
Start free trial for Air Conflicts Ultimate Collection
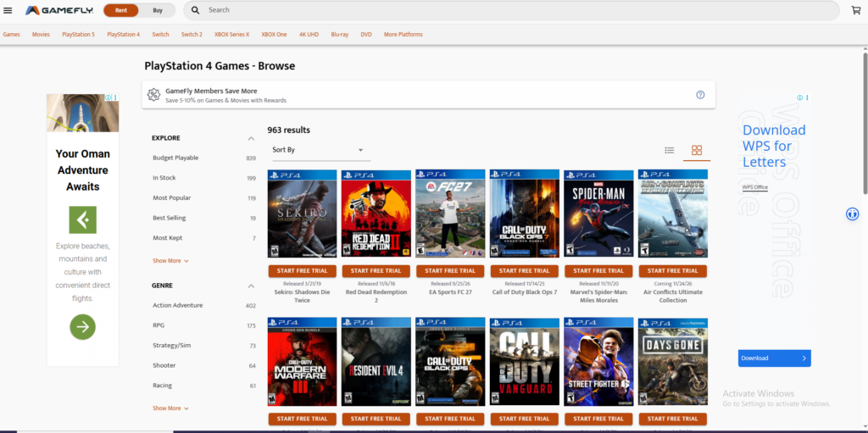point(672,271)
